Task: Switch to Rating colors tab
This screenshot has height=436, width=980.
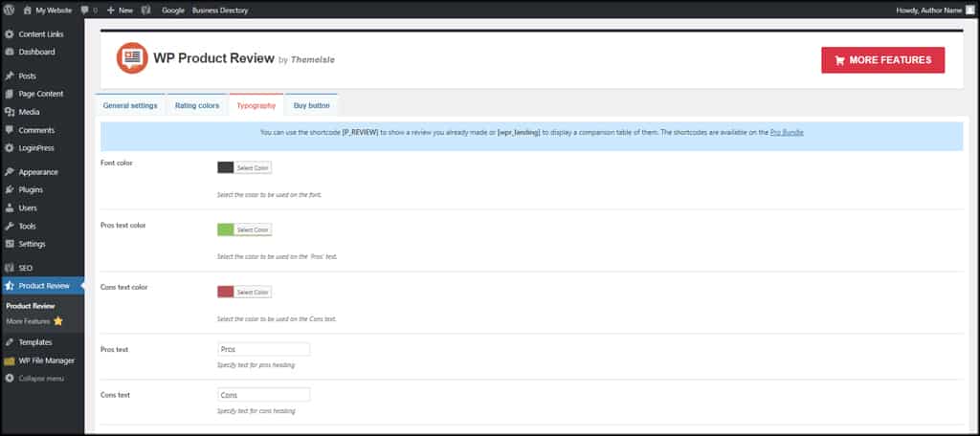Action: pos(197,105)
